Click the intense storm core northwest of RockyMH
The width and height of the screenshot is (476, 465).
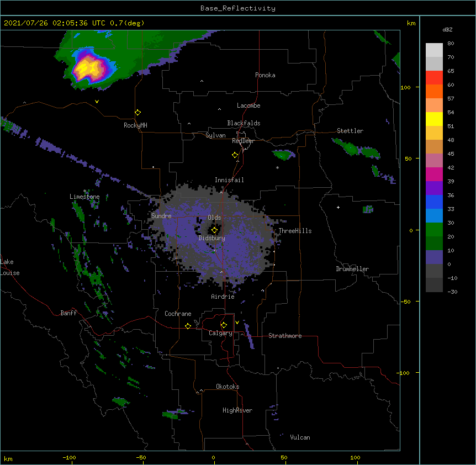point(89,68)
